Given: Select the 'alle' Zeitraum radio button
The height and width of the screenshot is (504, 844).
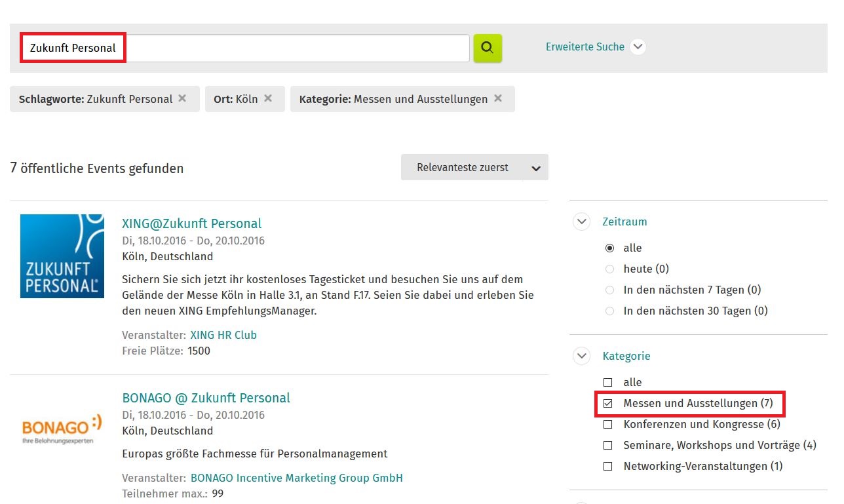Looking at the screenshot, I should tap(609, 248).
